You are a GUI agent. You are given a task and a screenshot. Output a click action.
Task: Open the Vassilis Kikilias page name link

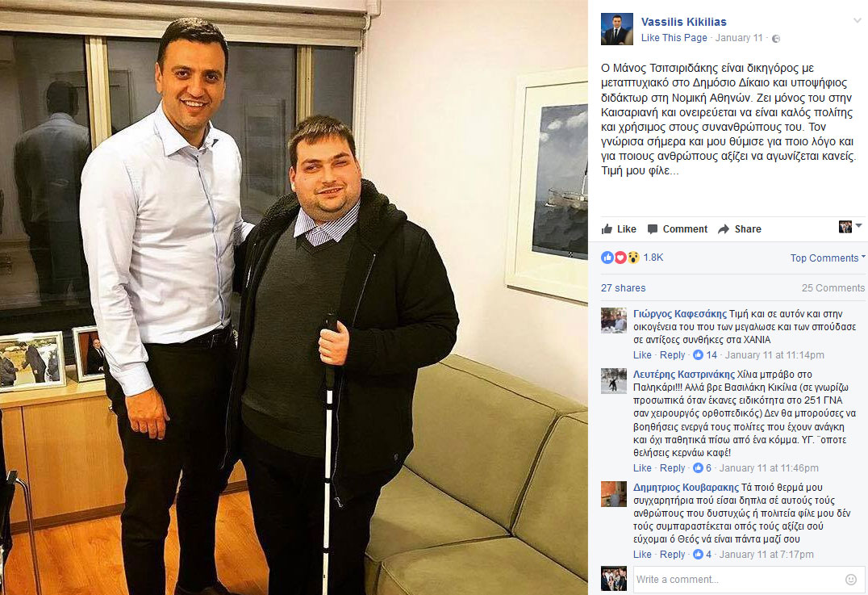pyautogui.click(x=683, y=22)
